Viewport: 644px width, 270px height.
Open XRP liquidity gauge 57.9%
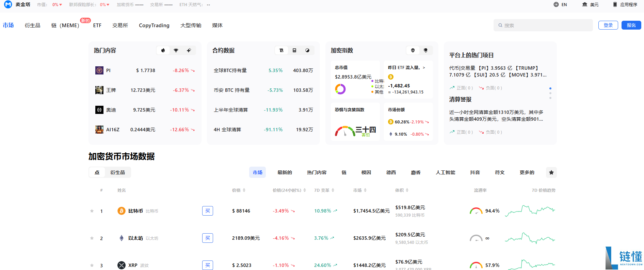tap(476, 265)
